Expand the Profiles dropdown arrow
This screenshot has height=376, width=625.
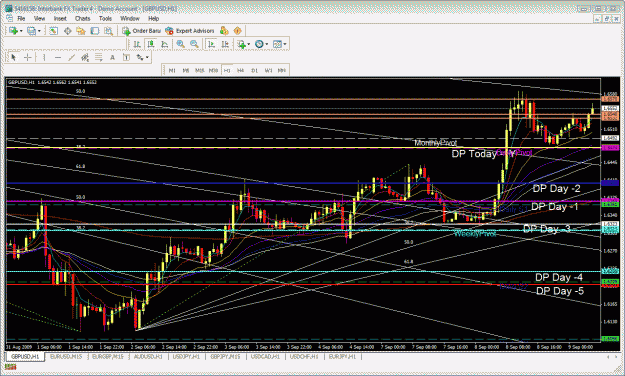(39, 31)
